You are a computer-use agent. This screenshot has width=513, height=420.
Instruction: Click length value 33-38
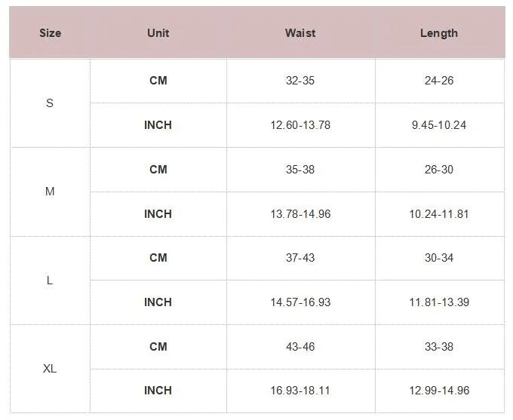point(439,347)
